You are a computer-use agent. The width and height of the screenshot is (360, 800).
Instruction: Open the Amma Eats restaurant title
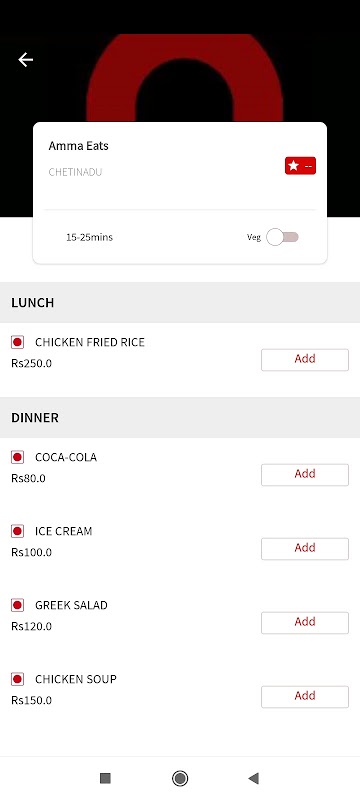click(79, 146)
